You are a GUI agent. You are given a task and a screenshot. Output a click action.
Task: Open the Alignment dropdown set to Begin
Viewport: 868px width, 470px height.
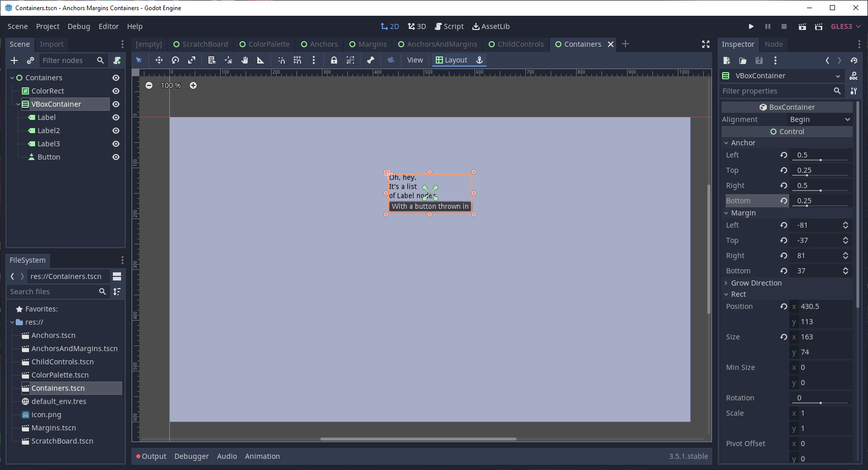tap(819, 119)
